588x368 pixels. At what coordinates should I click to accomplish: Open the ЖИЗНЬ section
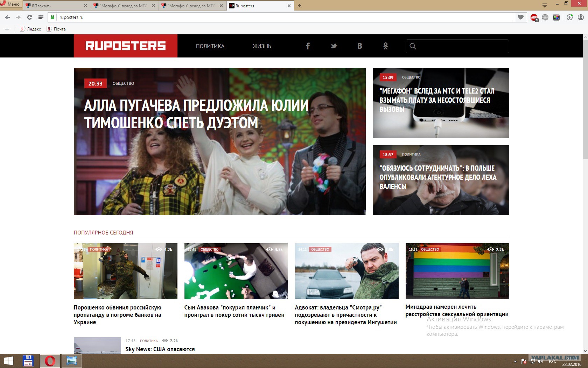[x=262, y=46]
